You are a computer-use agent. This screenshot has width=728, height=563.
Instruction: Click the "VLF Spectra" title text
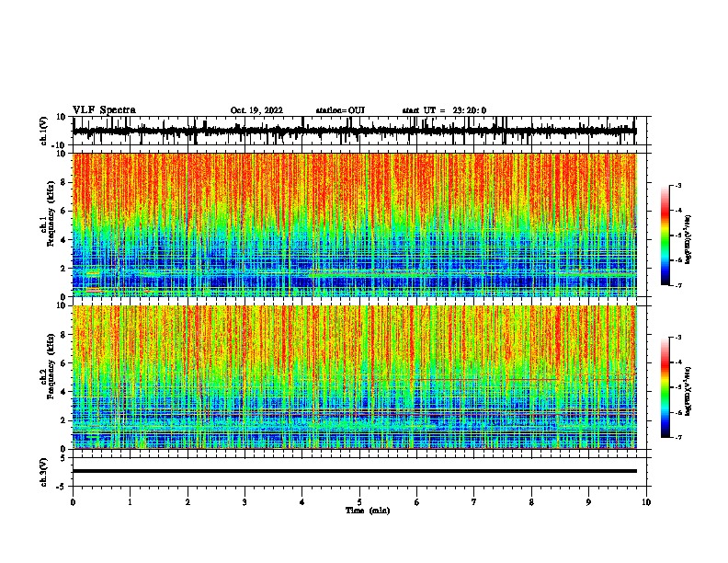tap(104, 110)
